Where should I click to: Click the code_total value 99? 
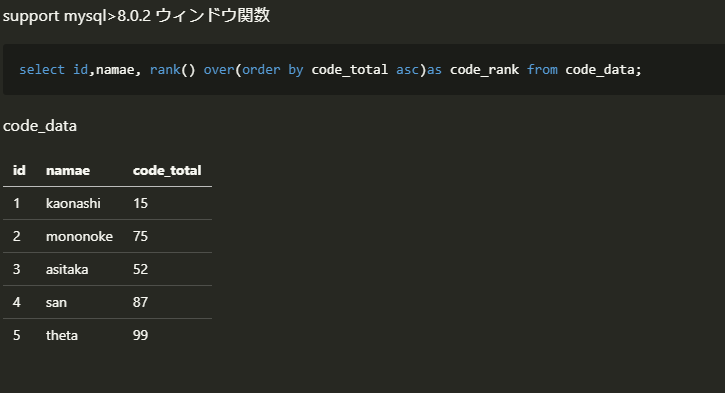(x=140, y=335)
